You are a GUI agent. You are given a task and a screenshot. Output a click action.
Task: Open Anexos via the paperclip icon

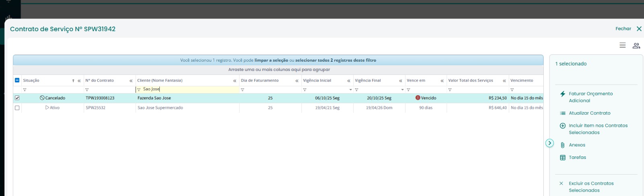click(x=563, y=145)
